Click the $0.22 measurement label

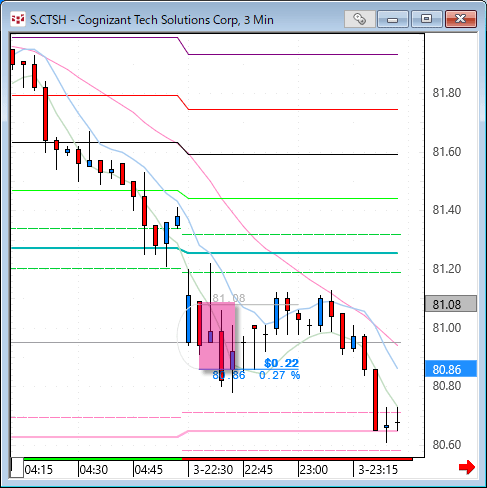click(281, 363)
